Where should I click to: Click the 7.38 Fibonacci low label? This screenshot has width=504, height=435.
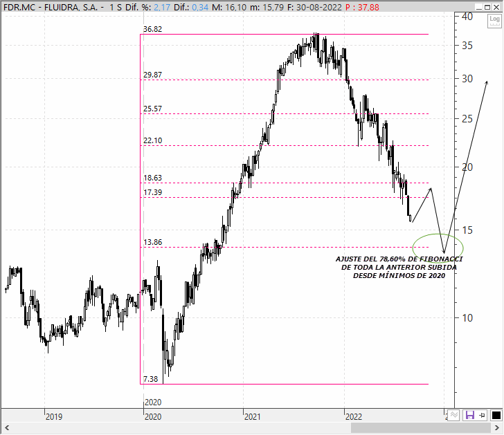(x=151, y=379)
